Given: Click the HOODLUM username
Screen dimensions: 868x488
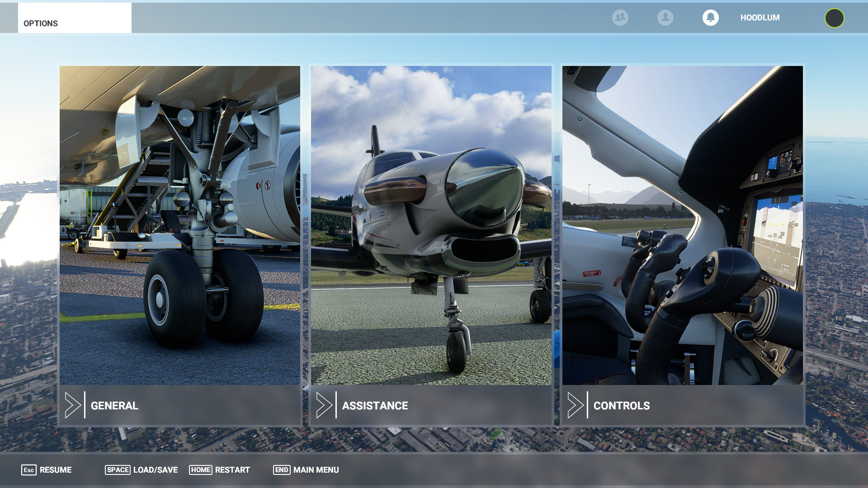Looking at the screenshot, I should [x=759, y=18].
